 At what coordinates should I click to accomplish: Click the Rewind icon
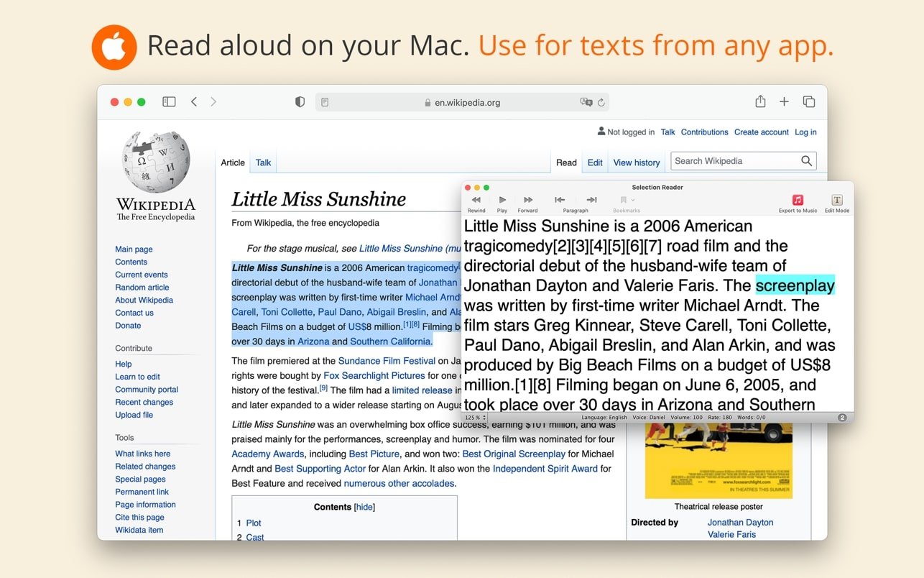click(476, 200)
